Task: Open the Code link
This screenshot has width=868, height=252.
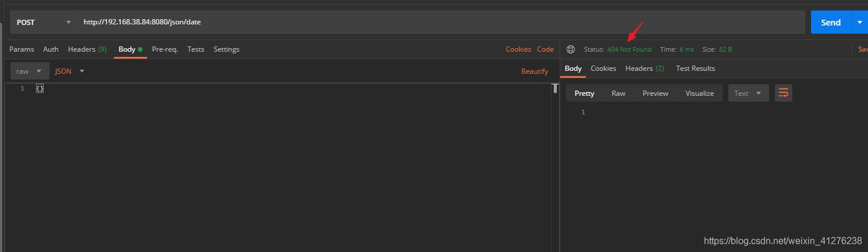Action: pos(545,49)
